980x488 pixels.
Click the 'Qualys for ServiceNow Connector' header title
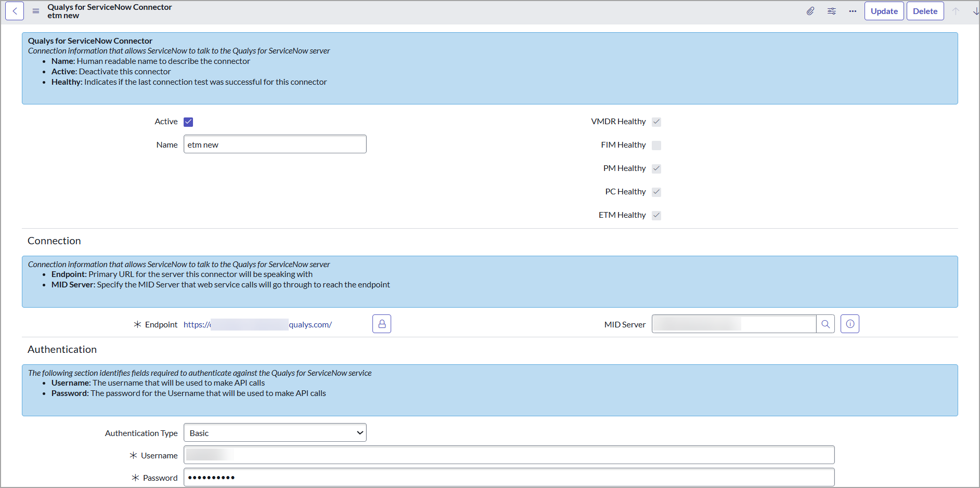tap(110, 7)
